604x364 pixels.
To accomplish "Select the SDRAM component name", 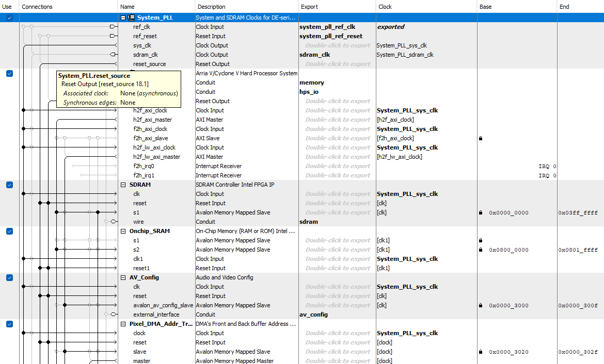I will pos(140,185).
